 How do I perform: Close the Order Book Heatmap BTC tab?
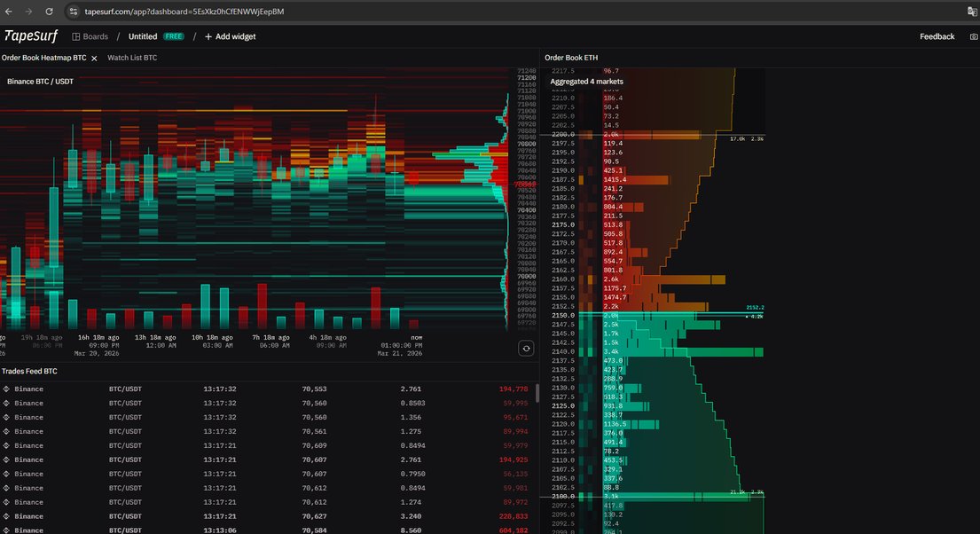tap(94, 59)
